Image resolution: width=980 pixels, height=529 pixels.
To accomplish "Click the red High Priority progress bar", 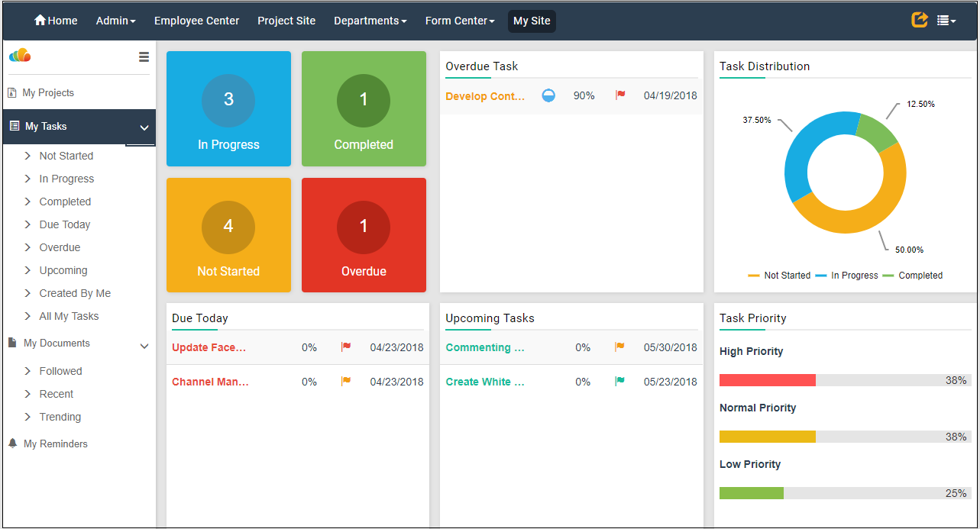I will coord(768,380).
